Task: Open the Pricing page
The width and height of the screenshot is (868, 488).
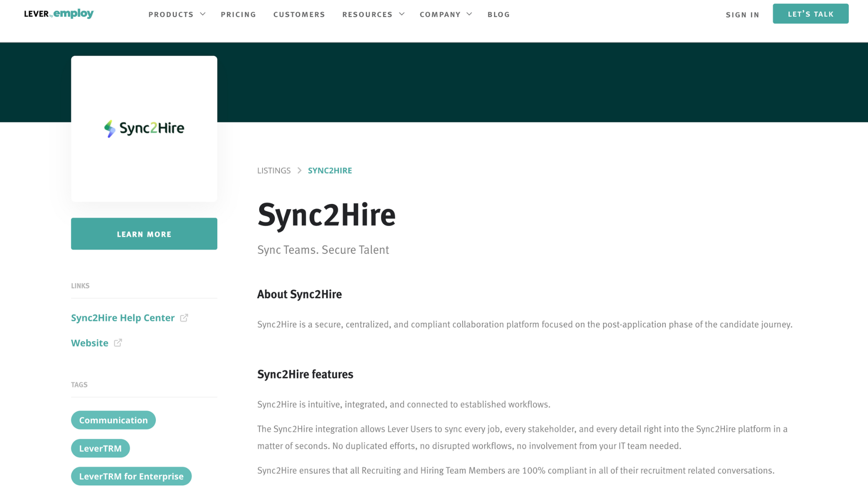Action: [x=238, y=14]
